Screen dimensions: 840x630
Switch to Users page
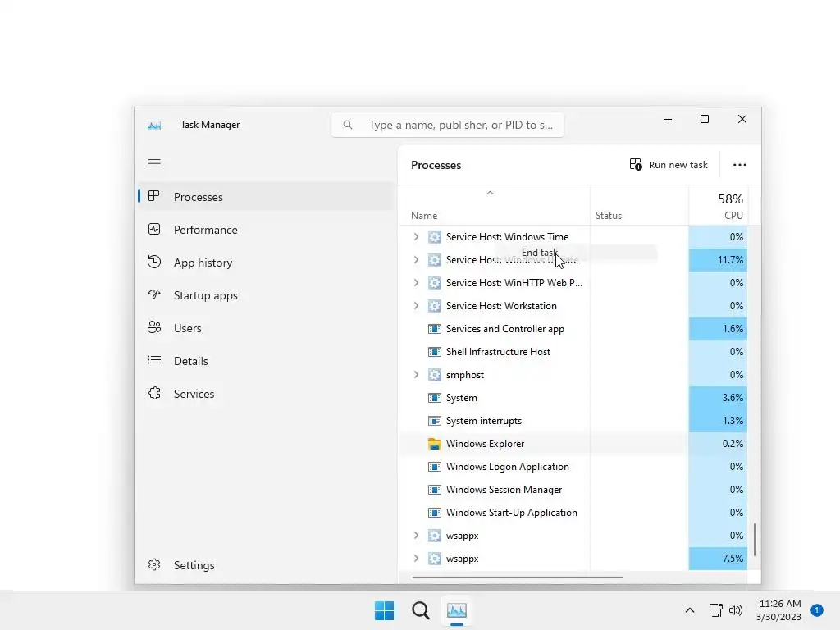(266, 328)
